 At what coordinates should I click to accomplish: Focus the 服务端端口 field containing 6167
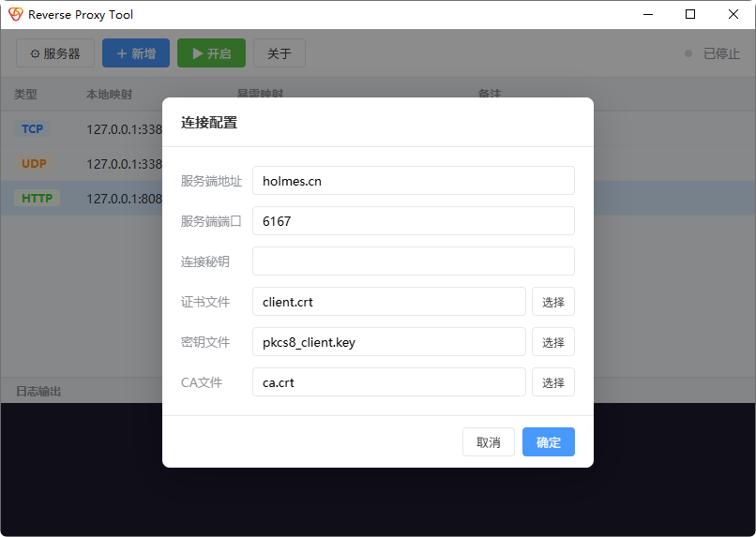414,221
